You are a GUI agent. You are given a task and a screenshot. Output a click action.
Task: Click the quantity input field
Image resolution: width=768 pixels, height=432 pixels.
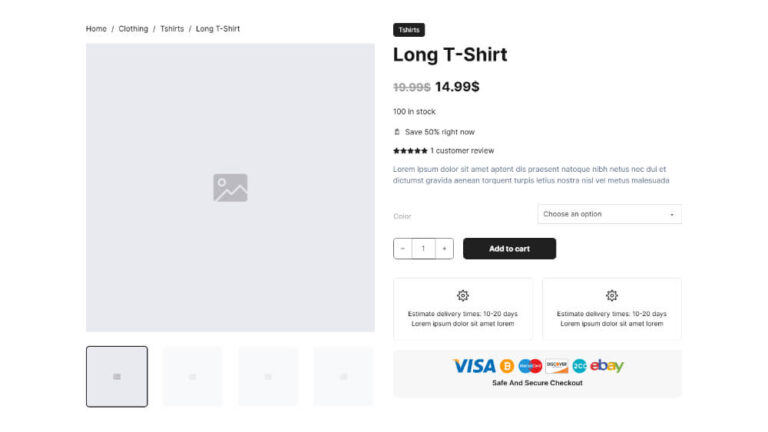423,249
